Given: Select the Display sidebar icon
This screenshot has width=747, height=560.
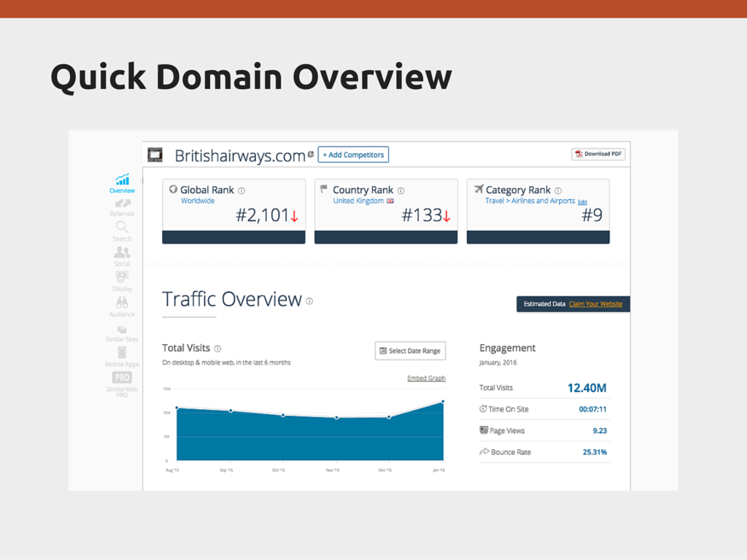Looking at the screenshot, I should [122, 277].
